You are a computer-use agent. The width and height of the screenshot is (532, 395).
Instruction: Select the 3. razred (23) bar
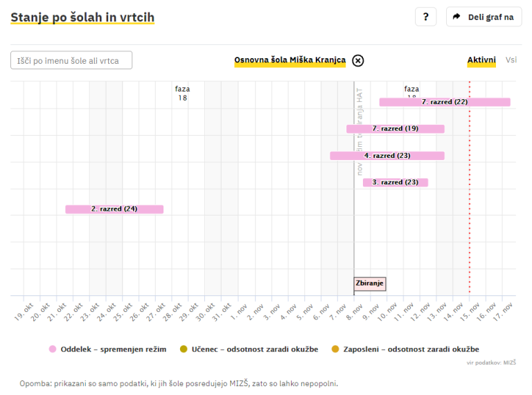pyautogui.click(x=395, y=182)
